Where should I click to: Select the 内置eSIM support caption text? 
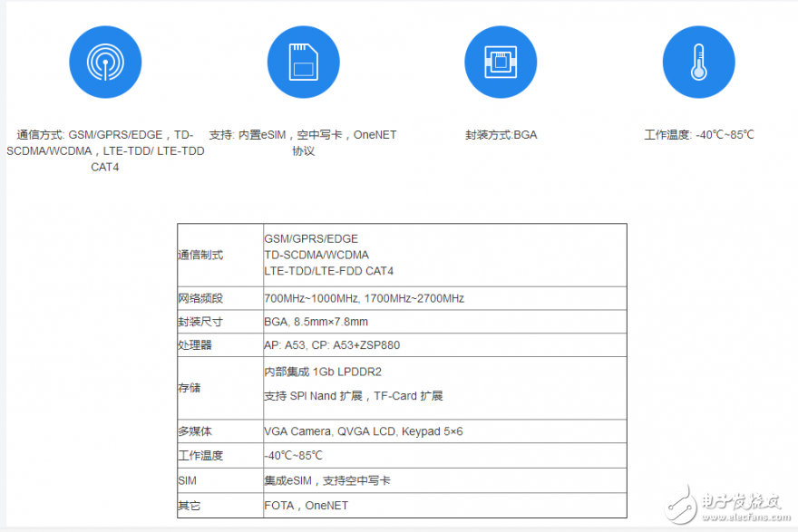click(303, 142)
